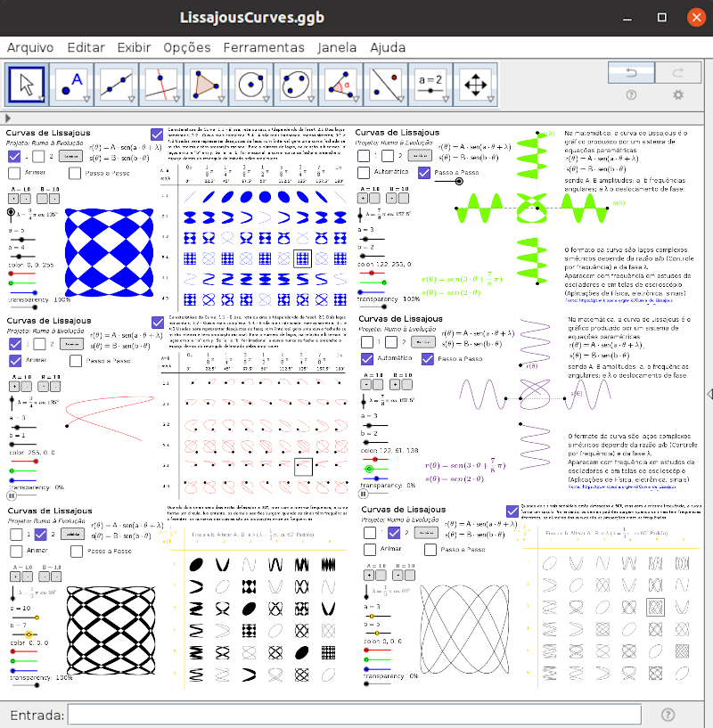The image size is (713, 728).
Task: Select the Slider a=2 tool
Action: point(430,85)
